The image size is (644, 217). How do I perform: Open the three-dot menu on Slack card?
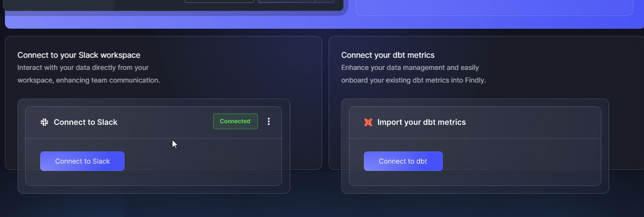point(269,121)
